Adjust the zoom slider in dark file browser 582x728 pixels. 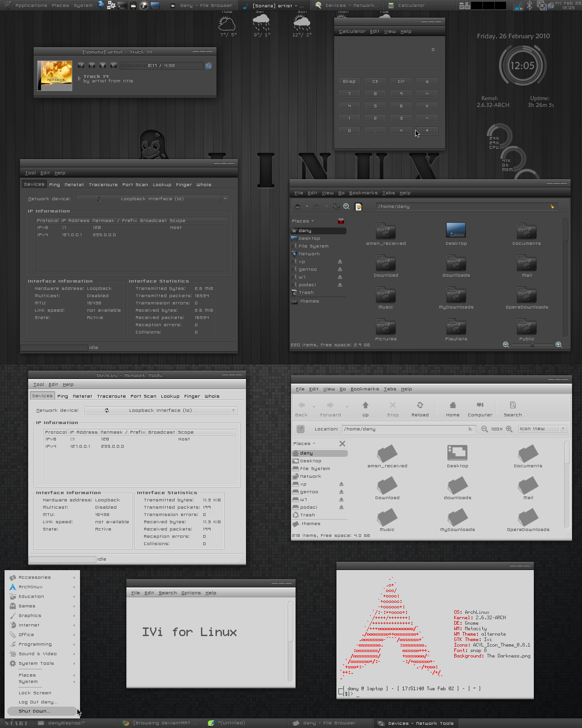click(532, 345)
